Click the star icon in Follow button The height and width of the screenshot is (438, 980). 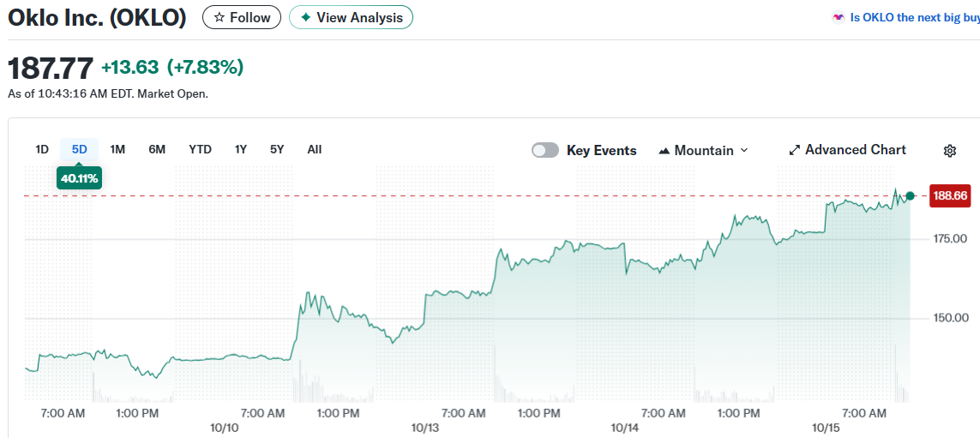(219, 17)
